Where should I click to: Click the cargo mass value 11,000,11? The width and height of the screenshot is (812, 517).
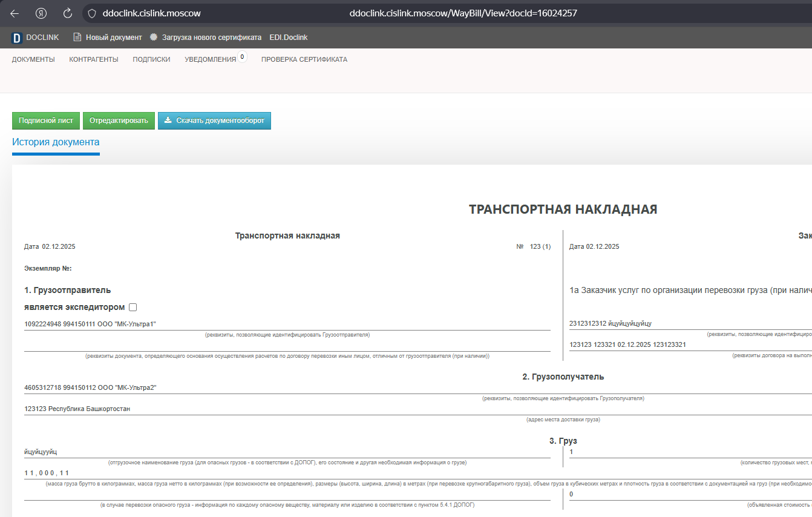click(47, 473)
